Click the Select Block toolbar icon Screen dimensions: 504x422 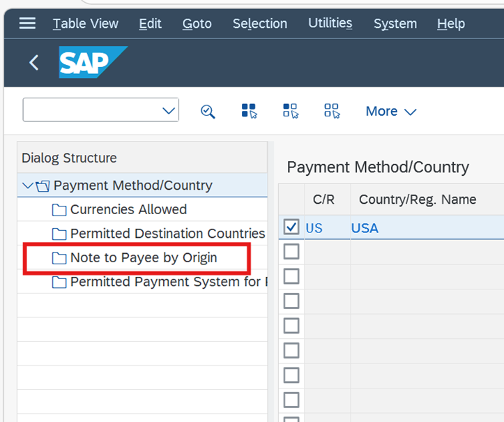pos(291,111)
